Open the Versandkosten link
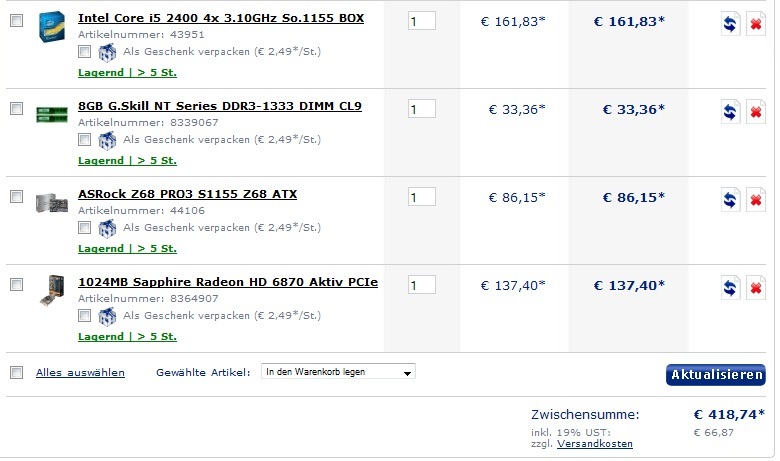The width and height of the screenshot is (780, 461). pyautogui.click(x=595, y=443)
